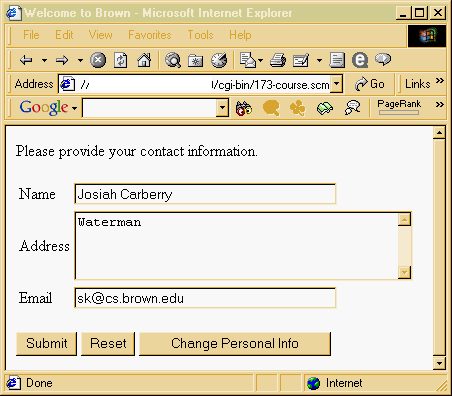Click in the Address text area

pos(236,246)
